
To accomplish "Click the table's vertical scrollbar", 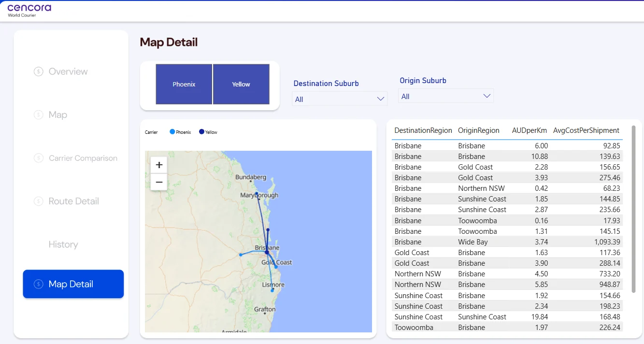I will click(634, 210).
